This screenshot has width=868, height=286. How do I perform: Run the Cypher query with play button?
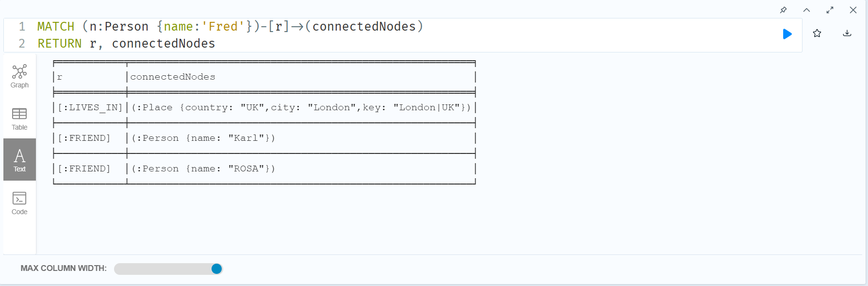[x=787, y=34]
